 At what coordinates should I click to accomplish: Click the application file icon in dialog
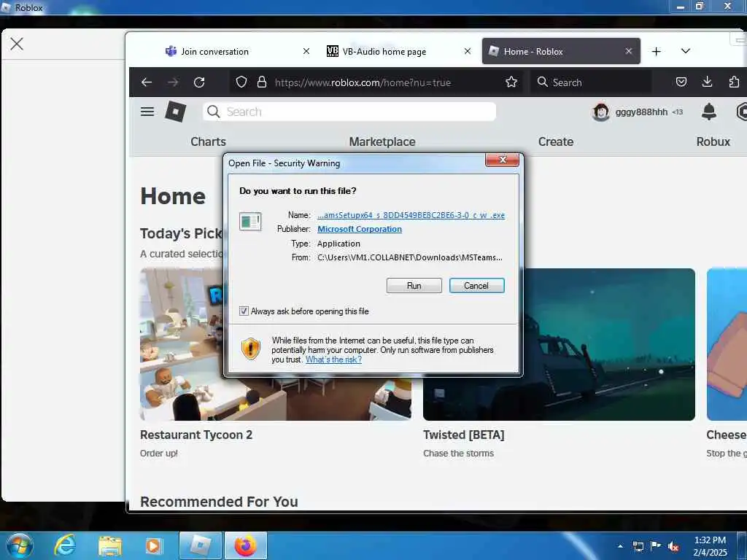click(250, 222)
